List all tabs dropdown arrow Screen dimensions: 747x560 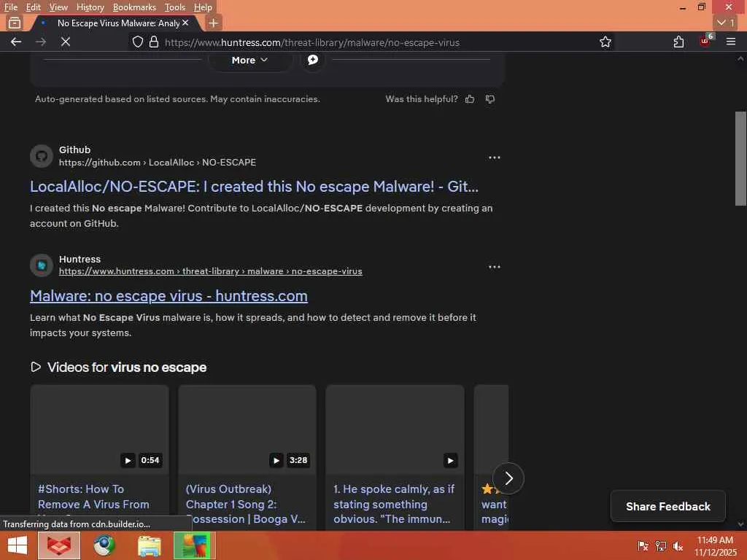tap(726, 23)
